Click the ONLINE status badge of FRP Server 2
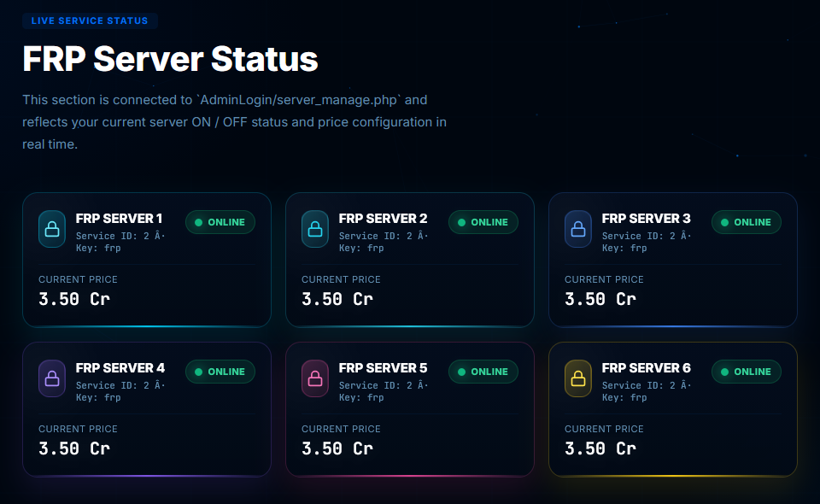The height and width of the screenshot is (504, 820). (x=483, y=222)
